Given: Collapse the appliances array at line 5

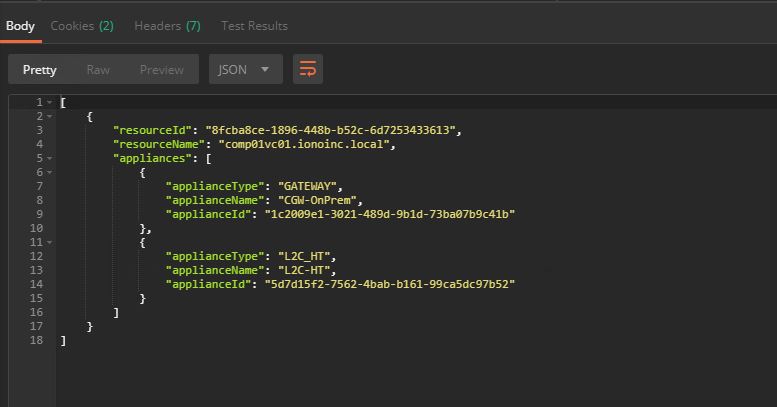Looking at the screenshot, I should [x=50, y=158].
